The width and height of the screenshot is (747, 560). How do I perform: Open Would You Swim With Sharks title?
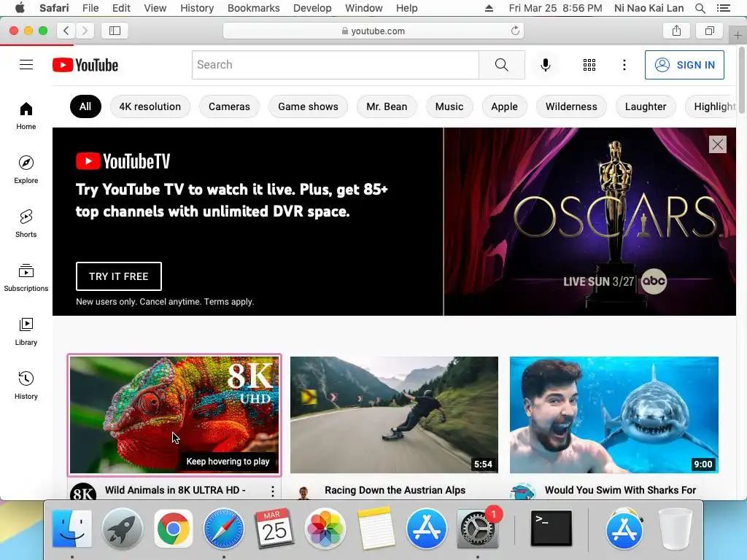620,490
